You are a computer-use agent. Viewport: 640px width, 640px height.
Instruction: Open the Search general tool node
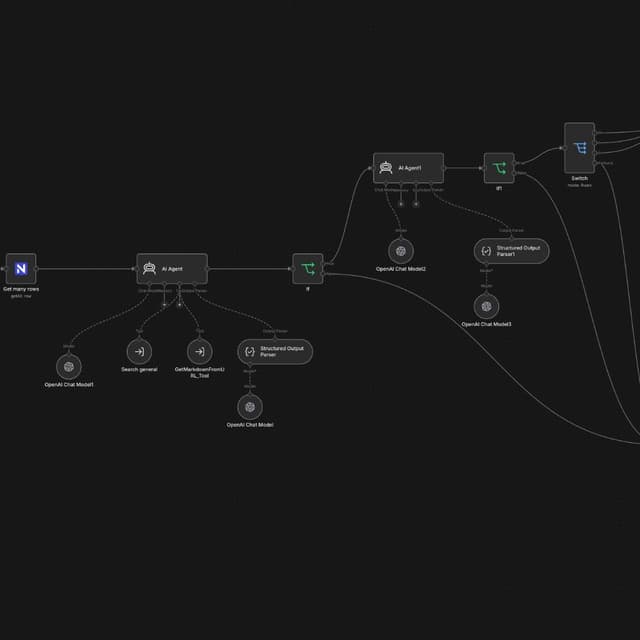point(139,351)
